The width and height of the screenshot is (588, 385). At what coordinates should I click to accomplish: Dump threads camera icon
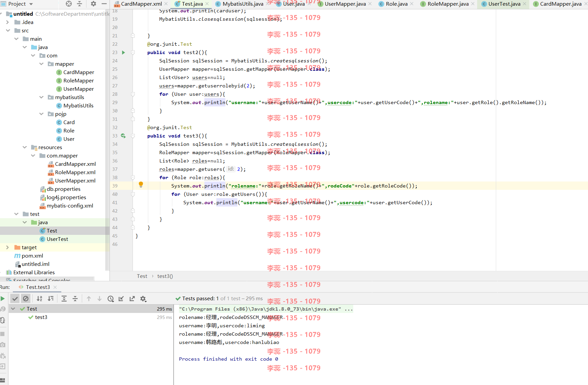pos(3,345)
